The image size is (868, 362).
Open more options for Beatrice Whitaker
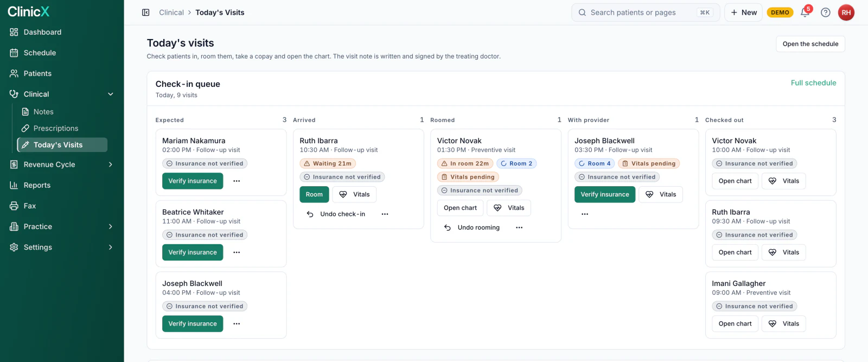click(237, 252)
